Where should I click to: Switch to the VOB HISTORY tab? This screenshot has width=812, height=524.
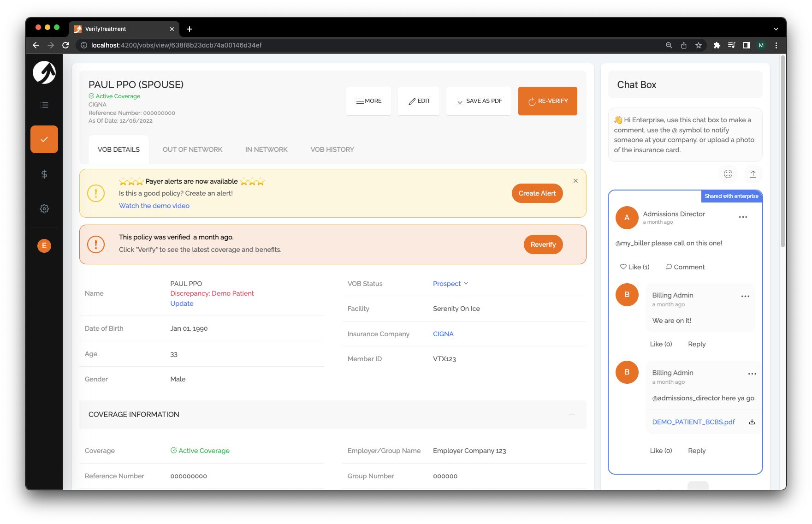[x=332, y=149]
